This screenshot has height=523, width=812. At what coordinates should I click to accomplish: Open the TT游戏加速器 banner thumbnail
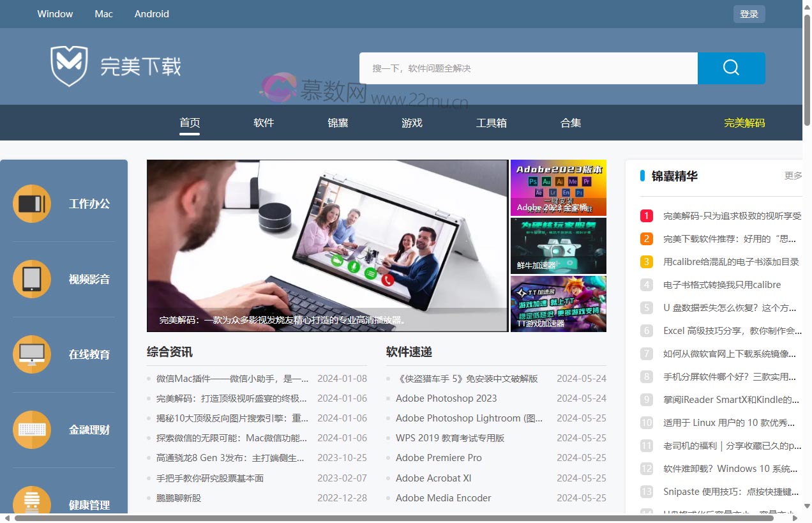coord(558,303)
